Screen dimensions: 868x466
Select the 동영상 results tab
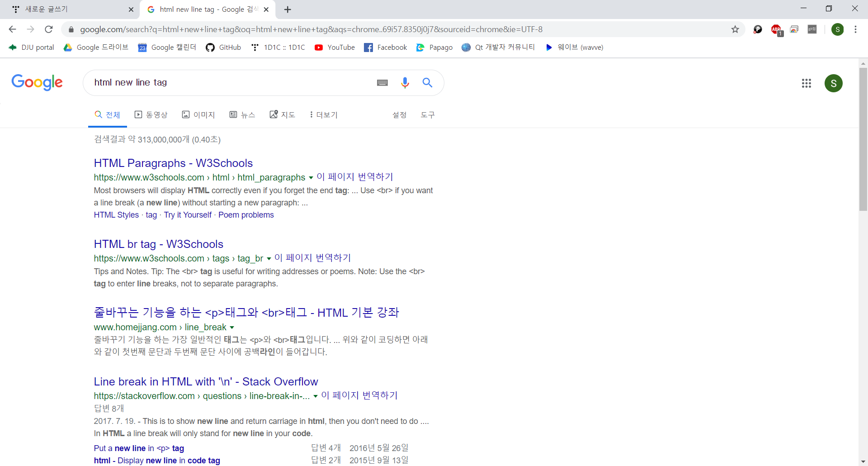point(151,115)
